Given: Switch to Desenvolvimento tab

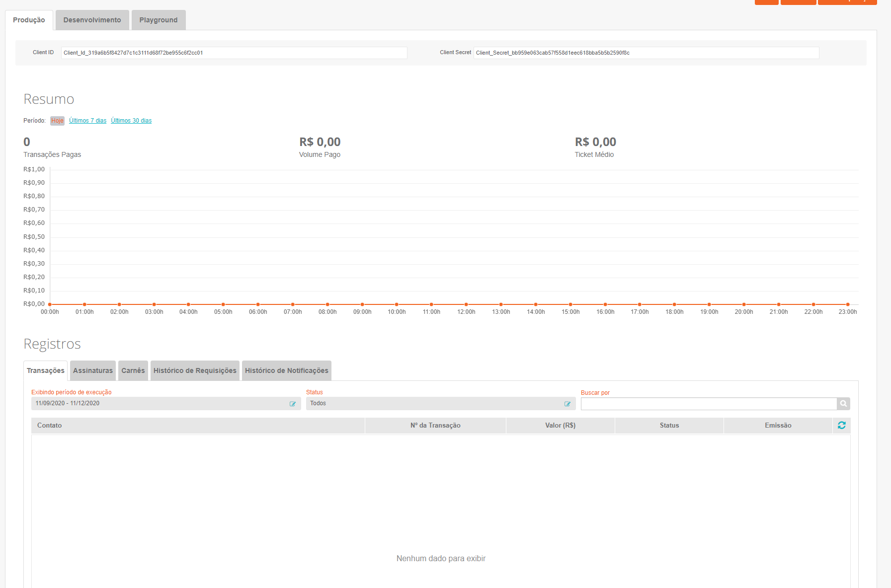Looking at the screenshot, I should pyautogui.click(x=92, y=20).
